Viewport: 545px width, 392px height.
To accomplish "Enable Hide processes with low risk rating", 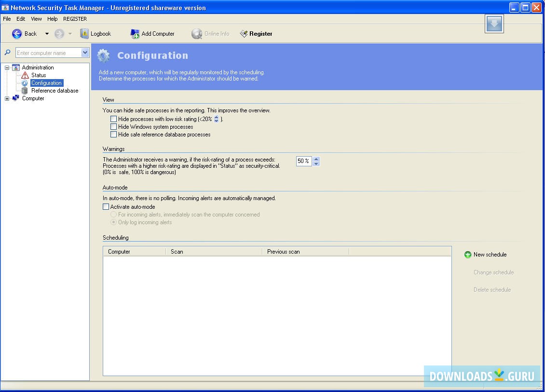I will coord(114,119).
